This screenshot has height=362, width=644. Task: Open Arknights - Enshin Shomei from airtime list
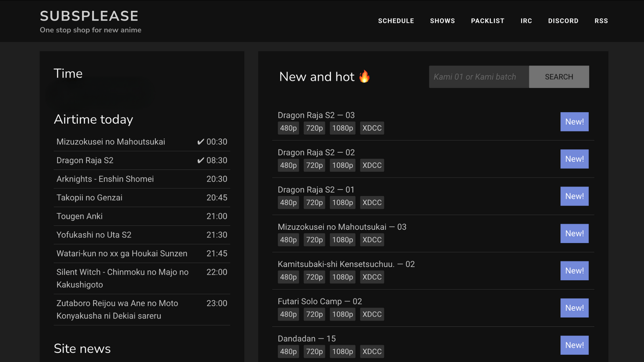click(105, 179)
